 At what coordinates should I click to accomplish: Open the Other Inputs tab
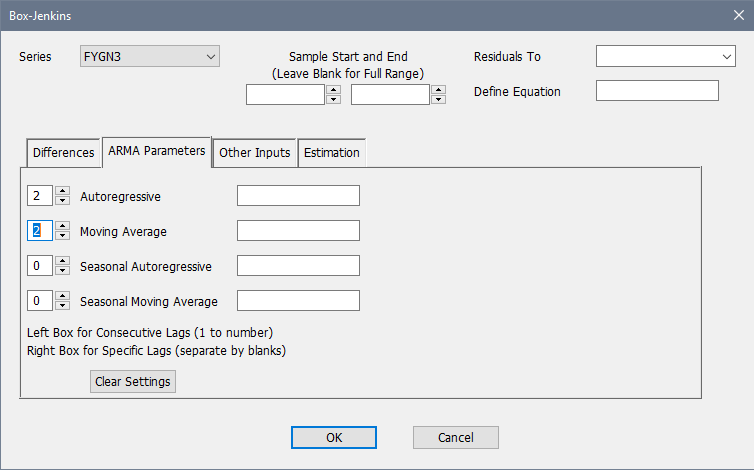tap(254, 153)
